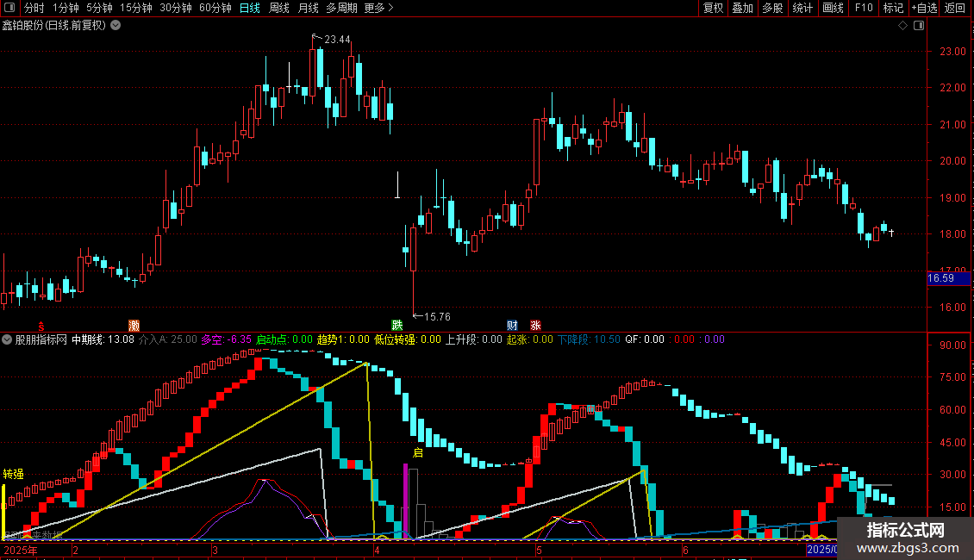The image size is (974, 560).
Task: Click month 5 on time axis
Action: pos(540,550)
